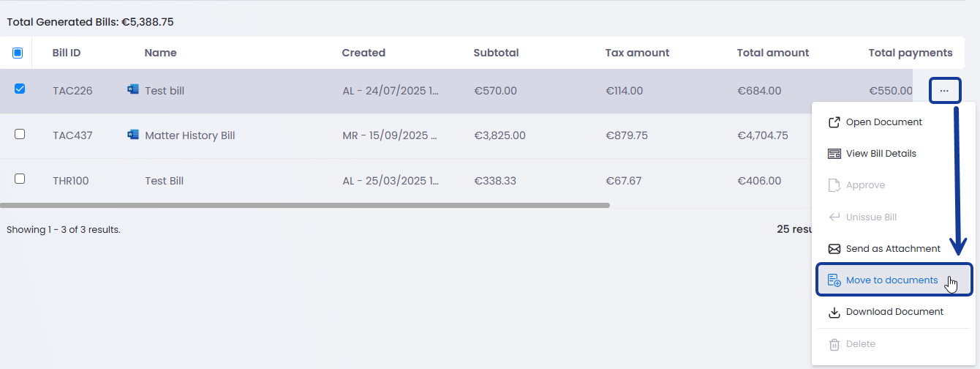The height and width of the screenshot is (369, 980).
Task: Uncheck the TAC226 row checkbox
Action: [20, 89]
